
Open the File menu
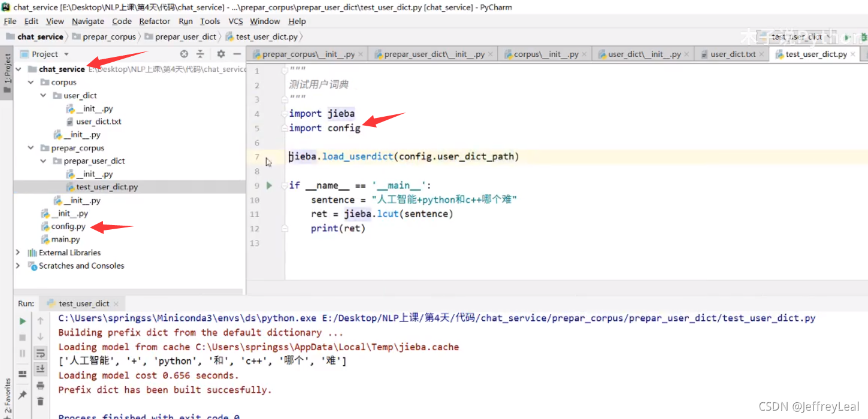tap(10, 21)
